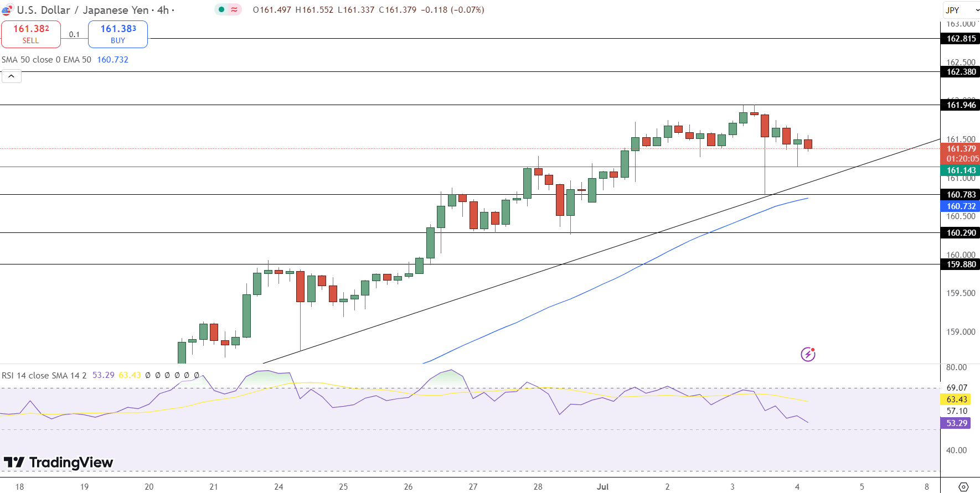Select the SMA 50 close 0 EMA 50 legend
The image size is (980, 493).
[47, 60]
